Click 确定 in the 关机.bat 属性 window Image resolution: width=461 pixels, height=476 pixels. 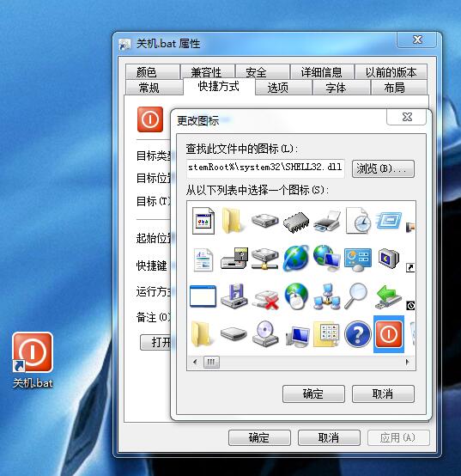click(259, 437)
